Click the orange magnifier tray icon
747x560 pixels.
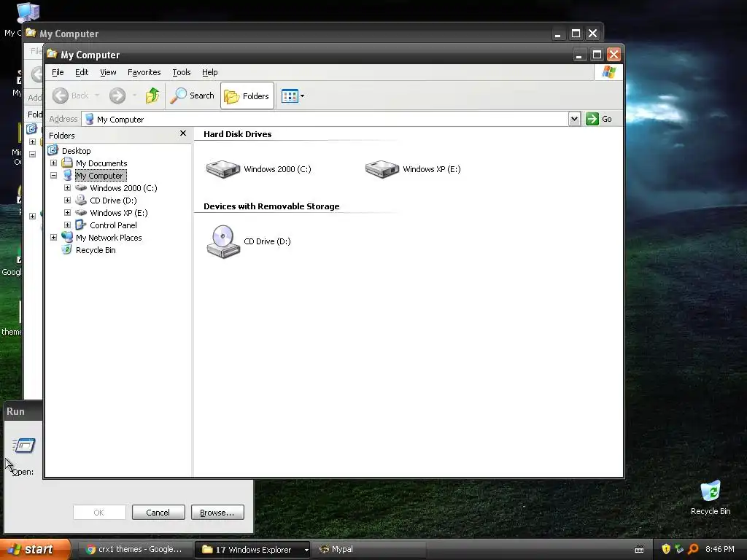pos(693,550)
